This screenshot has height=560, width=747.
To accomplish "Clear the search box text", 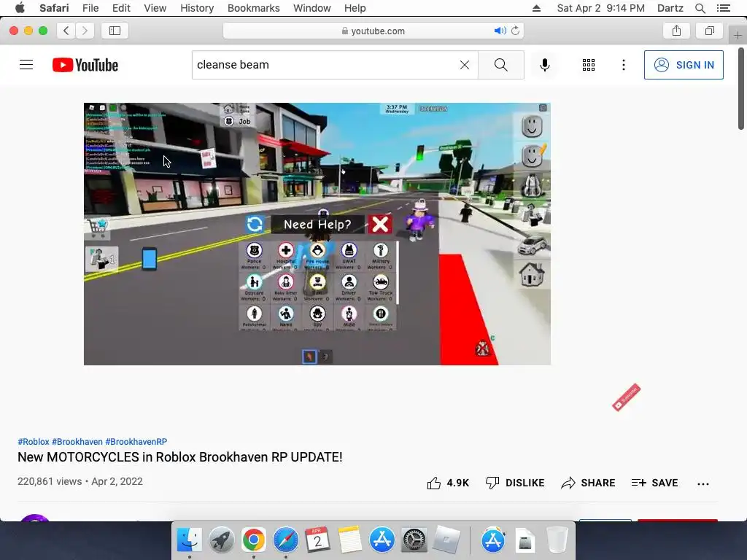I will coord(465,65).
